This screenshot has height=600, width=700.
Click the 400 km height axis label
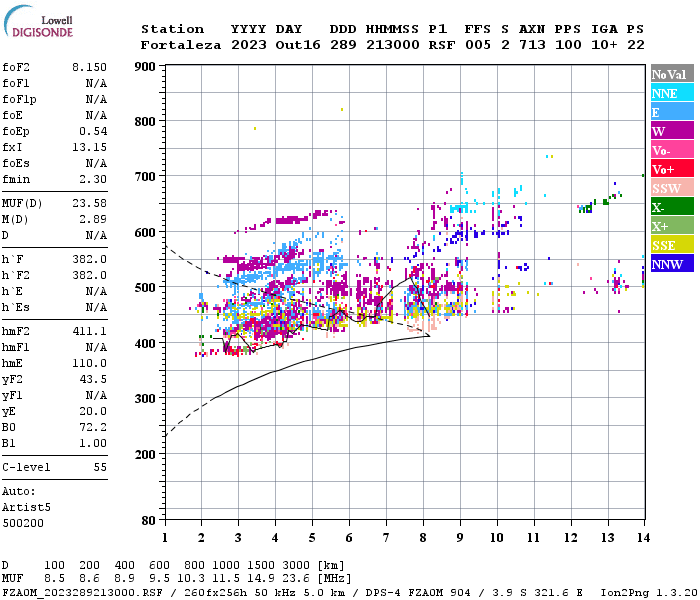pos(145,343)
